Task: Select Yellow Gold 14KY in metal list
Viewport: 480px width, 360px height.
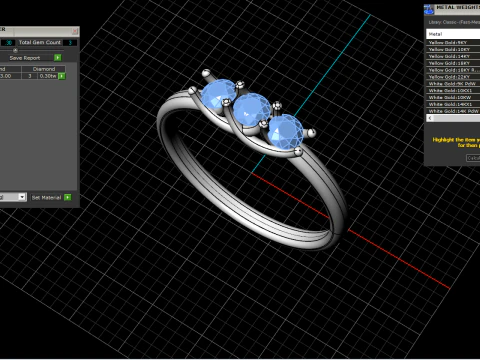Action: [x=453, y=56]
